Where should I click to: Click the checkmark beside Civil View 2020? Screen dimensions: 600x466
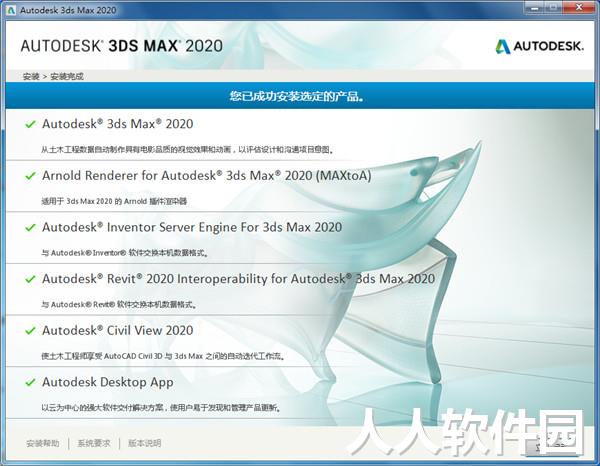pyautogui.click(x=30, y=331)
